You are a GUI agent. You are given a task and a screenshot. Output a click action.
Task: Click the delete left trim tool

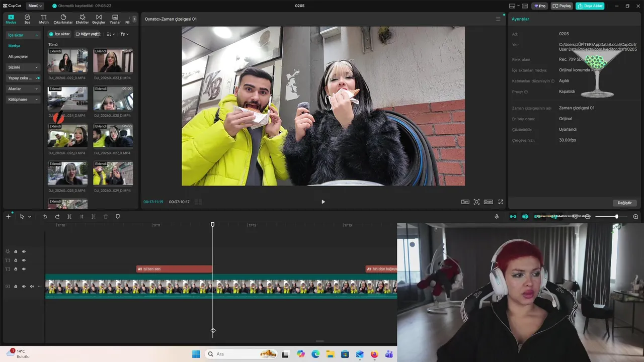tap(82, 217)
